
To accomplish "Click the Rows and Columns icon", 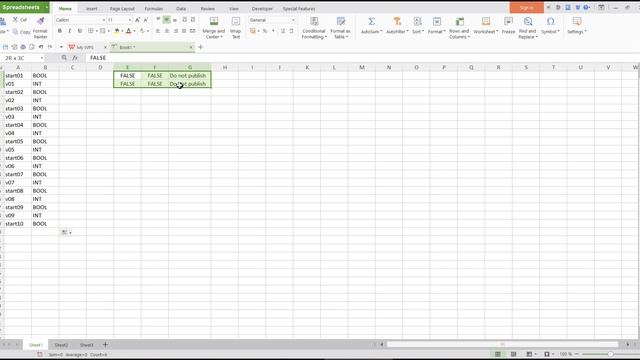I will pos(460,22).
